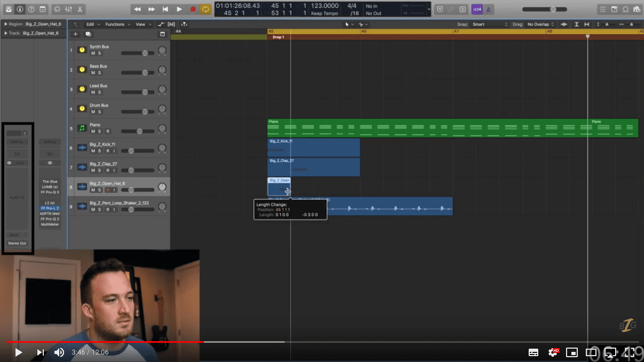
Task: Click the Fast Forward transport button
Action: coord(151,9)
